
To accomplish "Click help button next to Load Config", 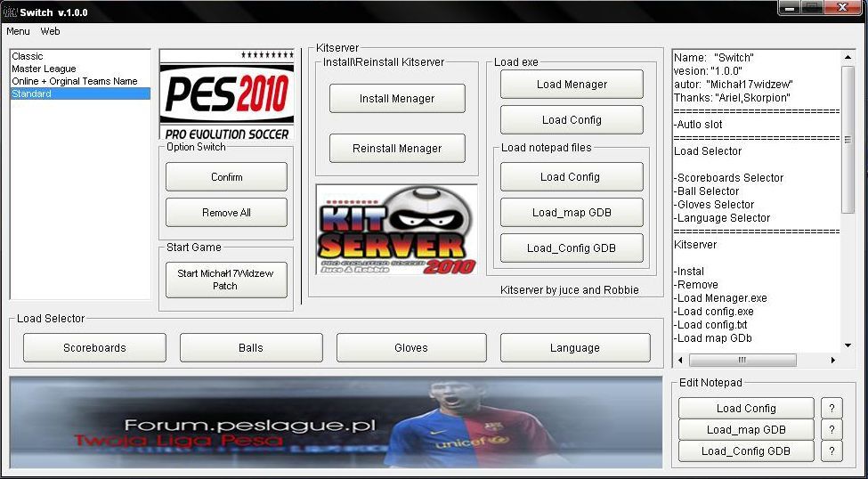I will click(x=830, y=408).
